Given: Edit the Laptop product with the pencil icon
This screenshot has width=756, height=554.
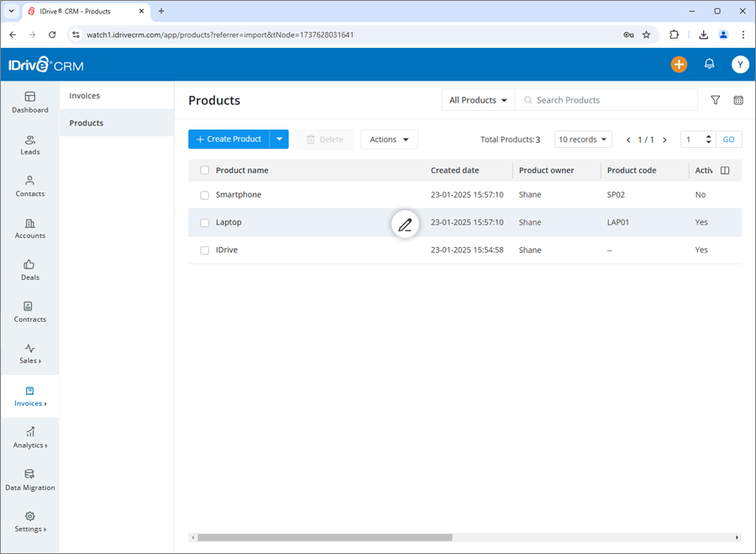Looking at the screenshot, I should tap(405, 224).
